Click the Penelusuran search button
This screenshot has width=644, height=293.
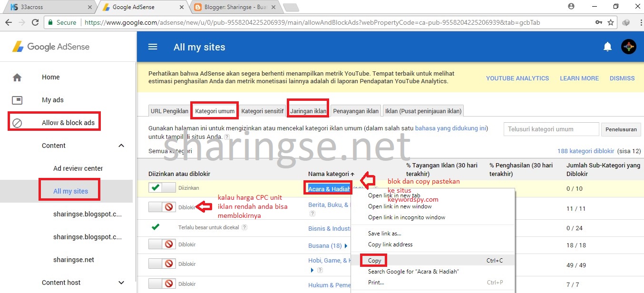click(621, 129)
